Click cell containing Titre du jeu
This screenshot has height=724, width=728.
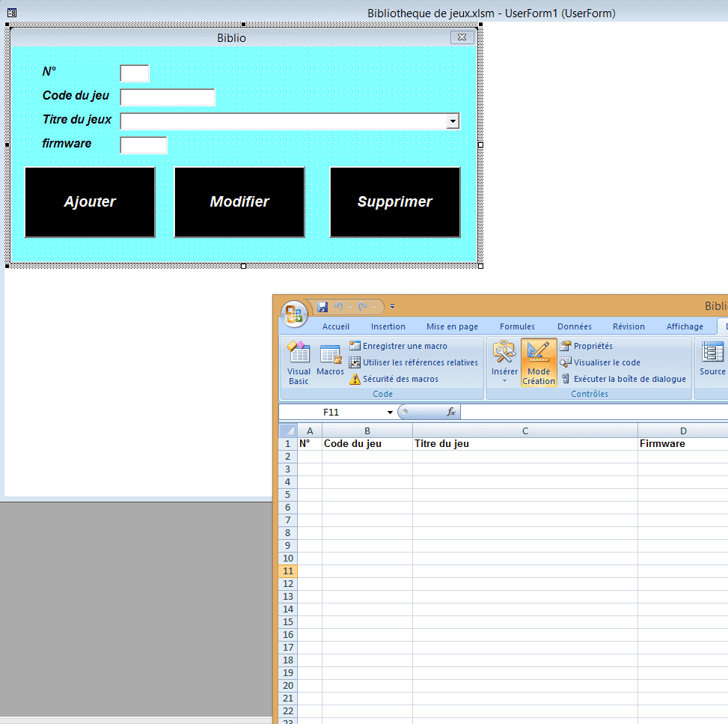[x=525, y=444]
